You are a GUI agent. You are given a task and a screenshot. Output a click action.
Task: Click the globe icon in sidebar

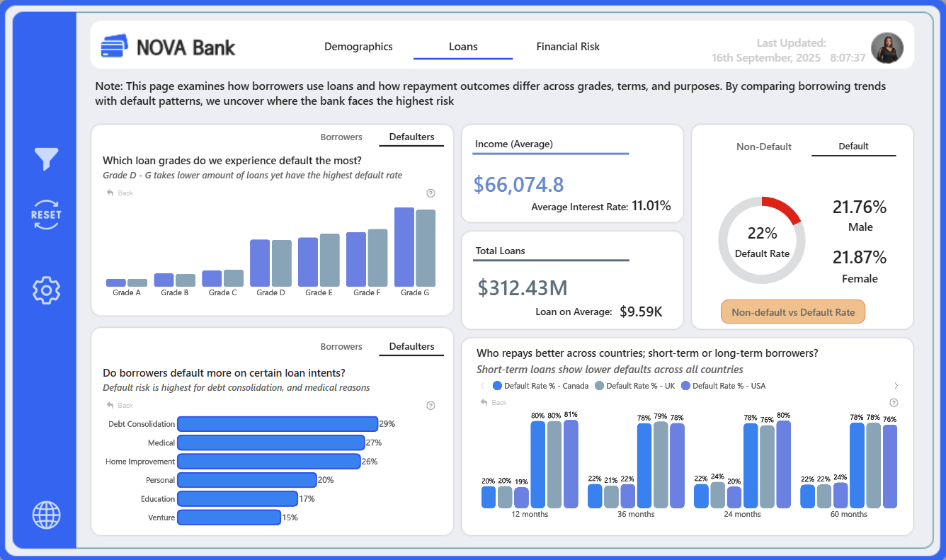[46, 515]
